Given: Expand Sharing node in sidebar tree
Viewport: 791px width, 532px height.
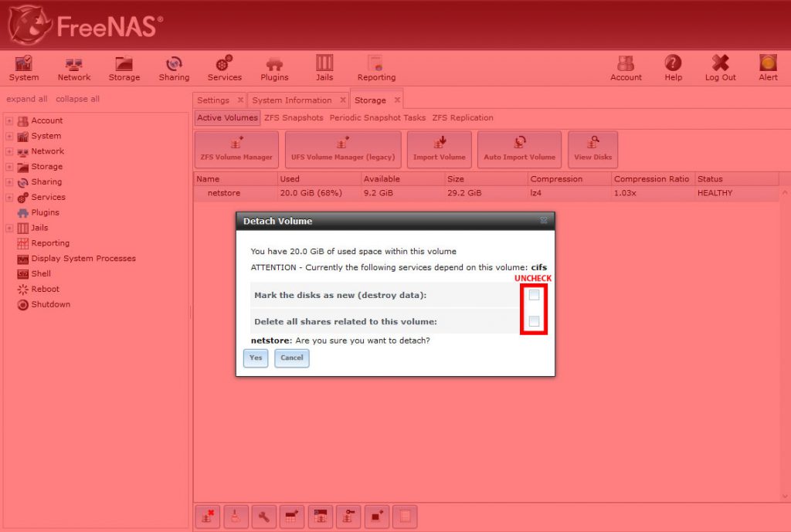Looking at the screenshot, I should point(9,182).
